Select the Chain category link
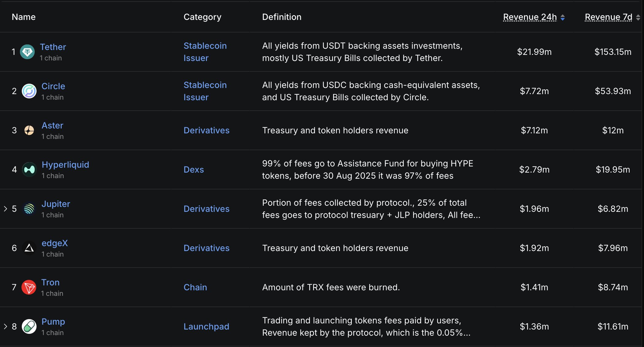The image size is (644, 347). 195,287
